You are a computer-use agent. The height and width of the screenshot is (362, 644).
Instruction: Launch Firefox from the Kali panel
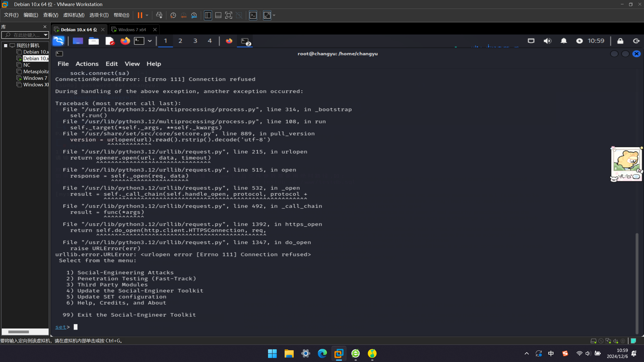point(125,41)
